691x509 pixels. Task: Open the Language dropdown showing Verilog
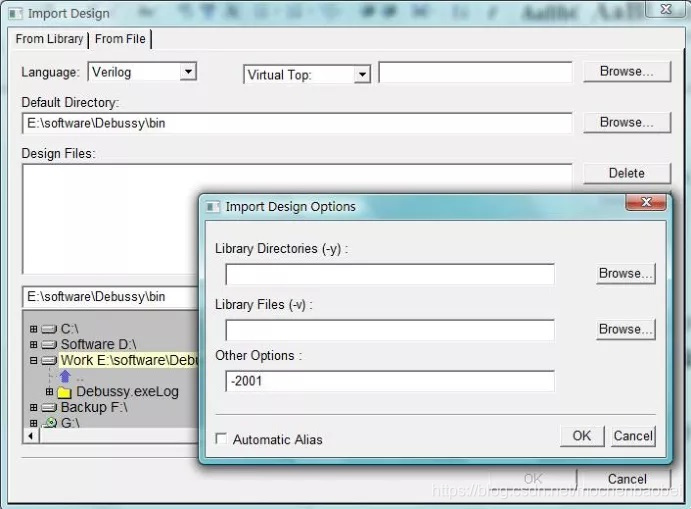click(188, 71)
